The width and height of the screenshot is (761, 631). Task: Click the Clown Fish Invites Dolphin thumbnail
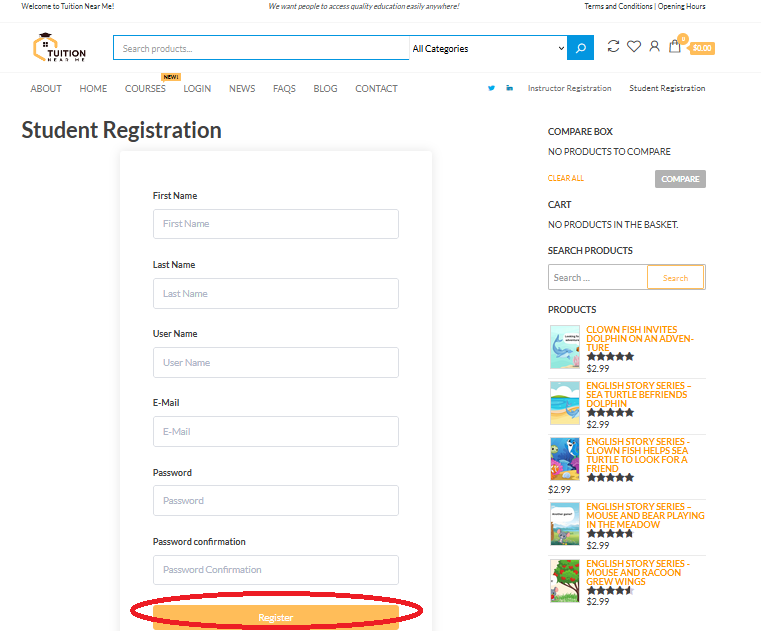(x=564, y=347)
